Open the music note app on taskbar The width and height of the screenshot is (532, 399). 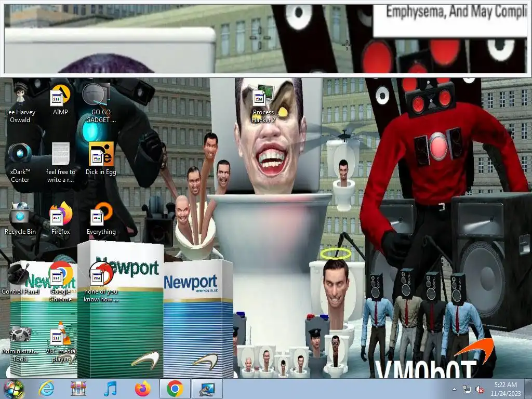click(x=110, y=389)
